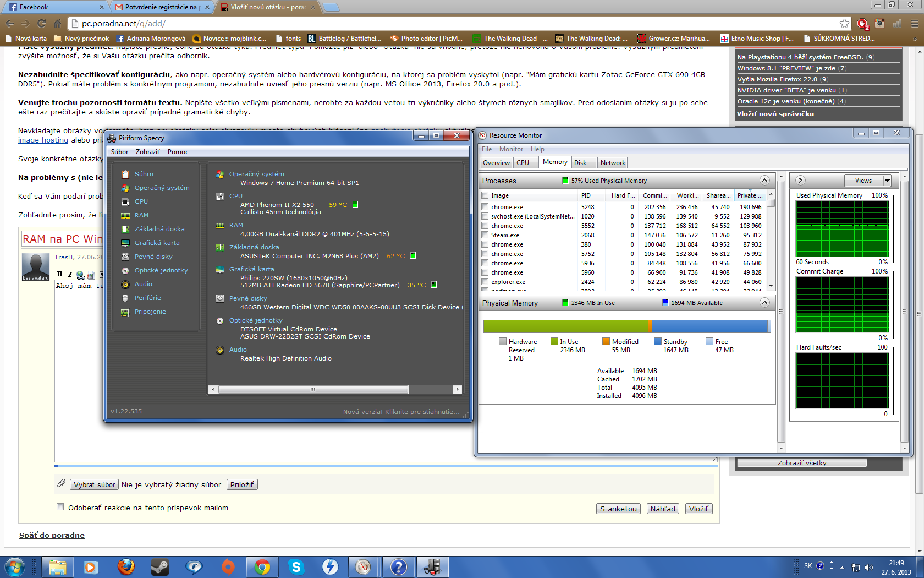Open the Windows Start menu

click(x=14, y=566)
